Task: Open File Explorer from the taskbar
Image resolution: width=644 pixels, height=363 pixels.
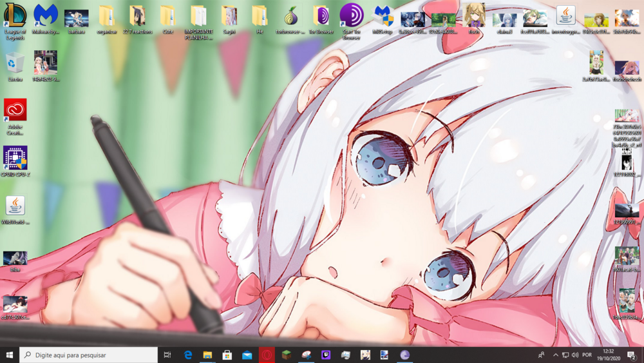Action: pos(207,355)
